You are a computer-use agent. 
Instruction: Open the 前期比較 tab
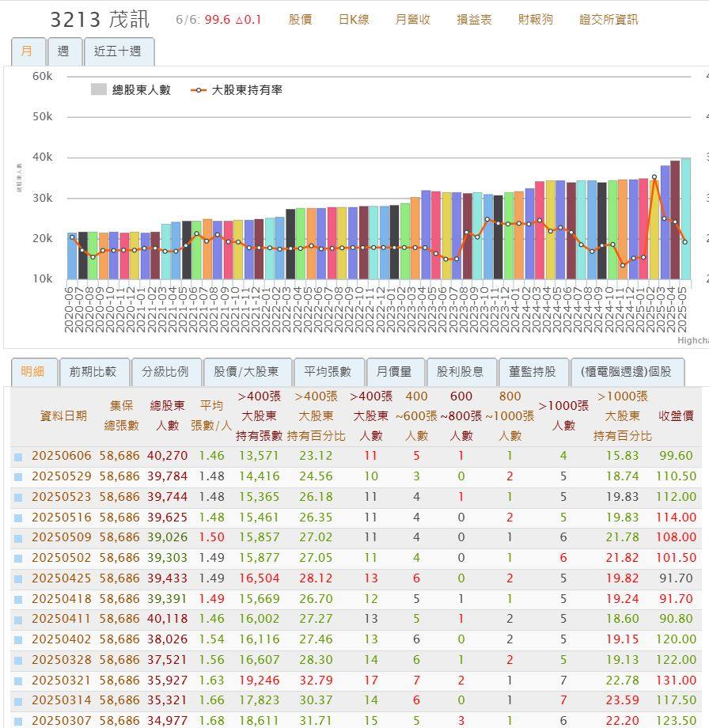[x=93, y=371]
